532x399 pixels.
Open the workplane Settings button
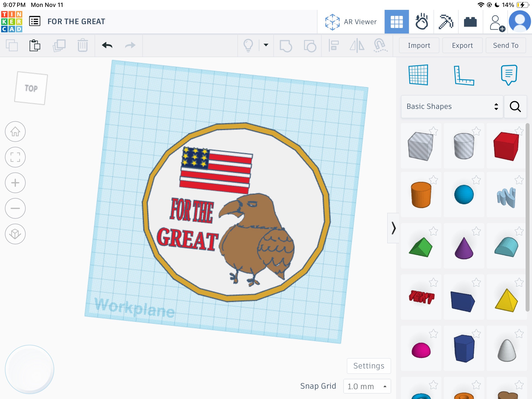pos(369,366)
